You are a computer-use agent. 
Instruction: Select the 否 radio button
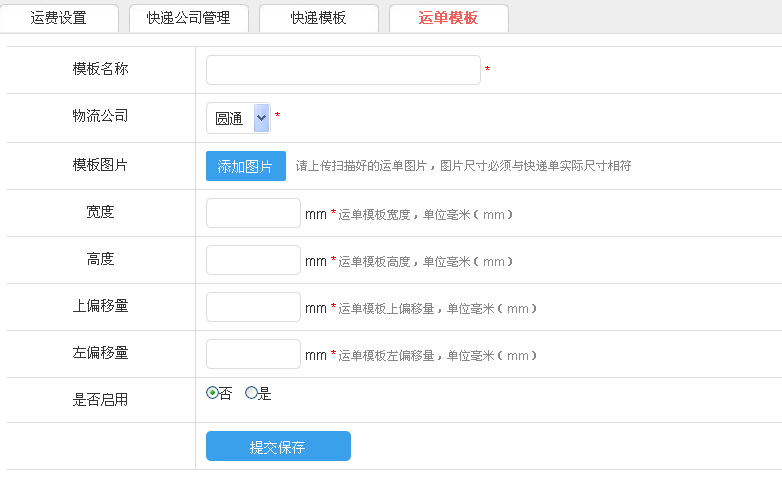[212, 393]
